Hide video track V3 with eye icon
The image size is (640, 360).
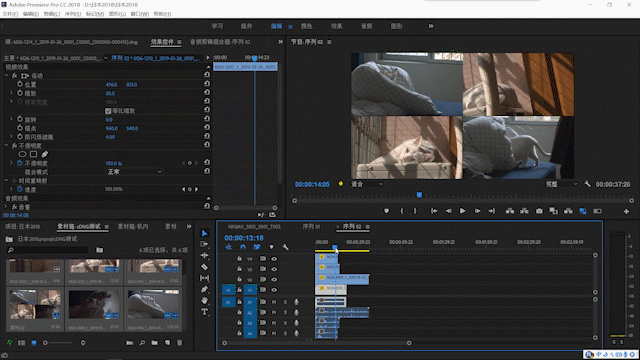(274, 269)
